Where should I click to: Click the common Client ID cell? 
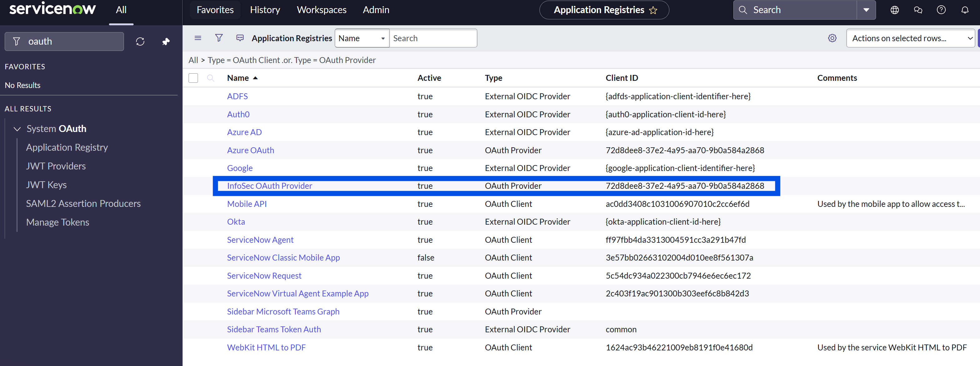(621, 329)
